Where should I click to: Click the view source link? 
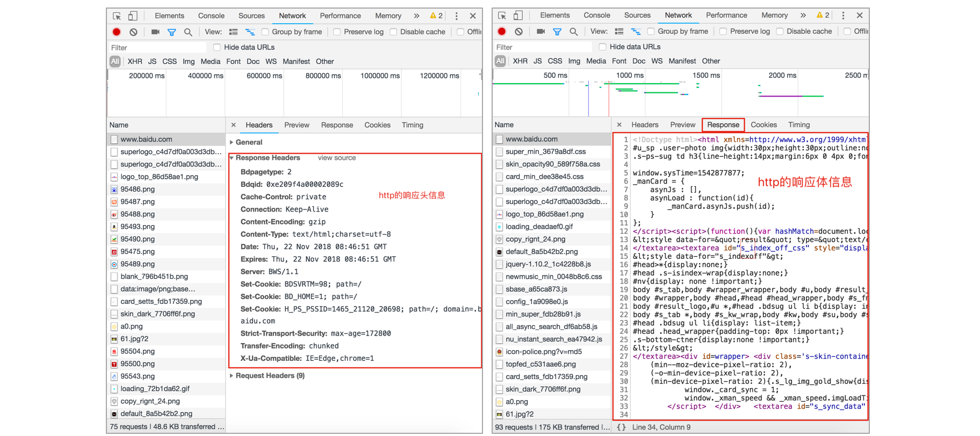point(337,158)
